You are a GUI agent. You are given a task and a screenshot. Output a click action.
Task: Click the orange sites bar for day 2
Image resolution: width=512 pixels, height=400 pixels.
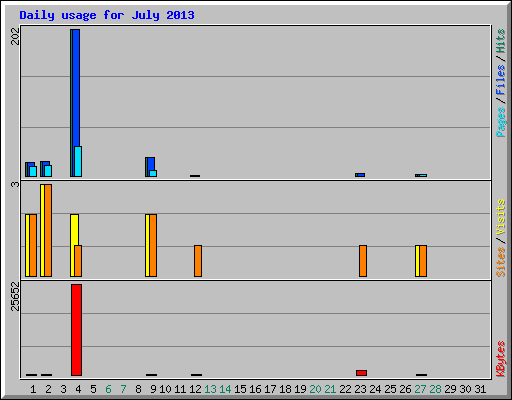(48, 230)
